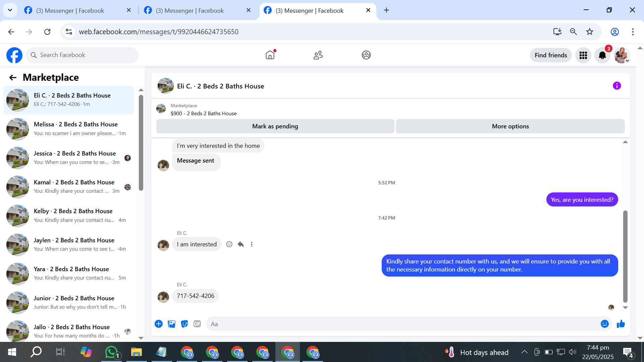Attach a photo using the image icon
The width and height of the screenshot is (644, 362).
[x=171, y=324]
